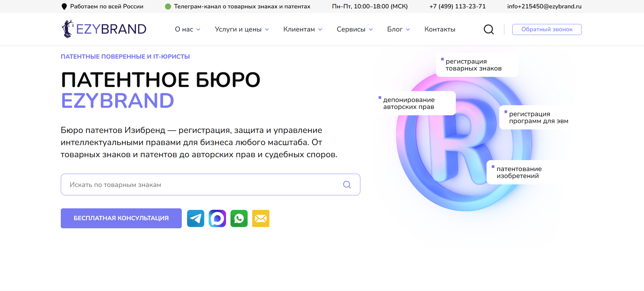Open the Блог menu
The image size is (644, 291).
395,29
